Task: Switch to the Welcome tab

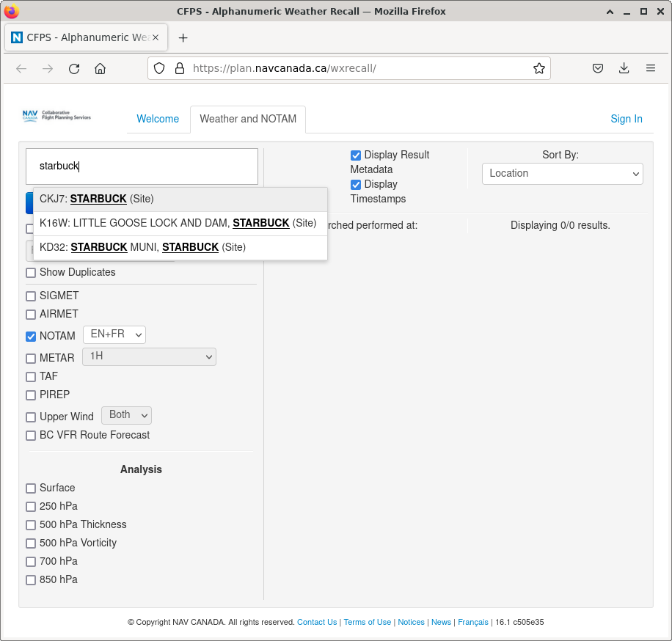Action: pos(158,119)
